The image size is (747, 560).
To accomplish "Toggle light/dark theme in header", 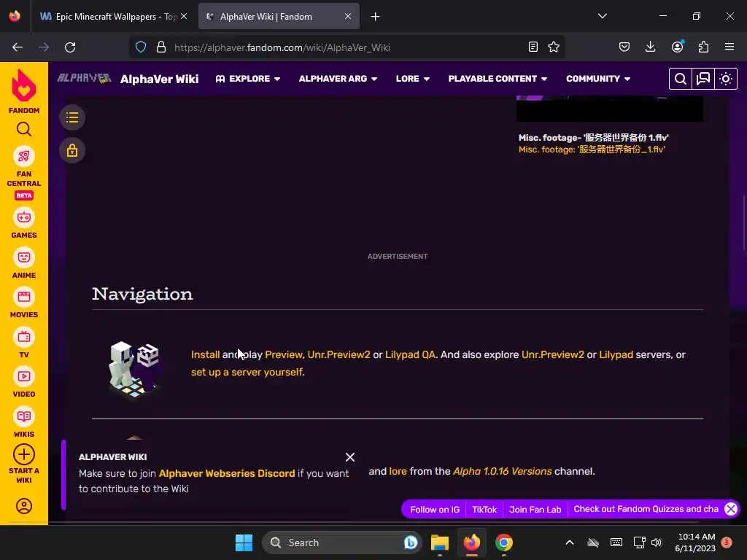I will point(726,79).
